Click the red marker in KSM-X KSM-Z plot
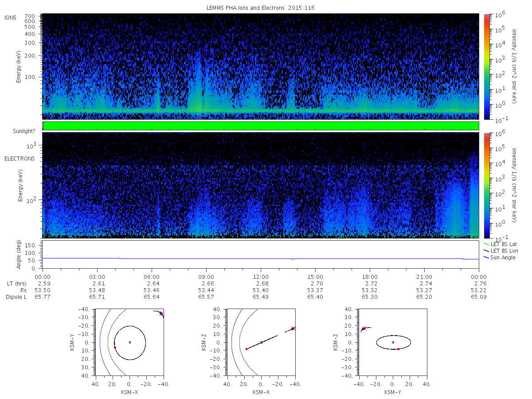532x399 pixels. (x=246, y=349)
